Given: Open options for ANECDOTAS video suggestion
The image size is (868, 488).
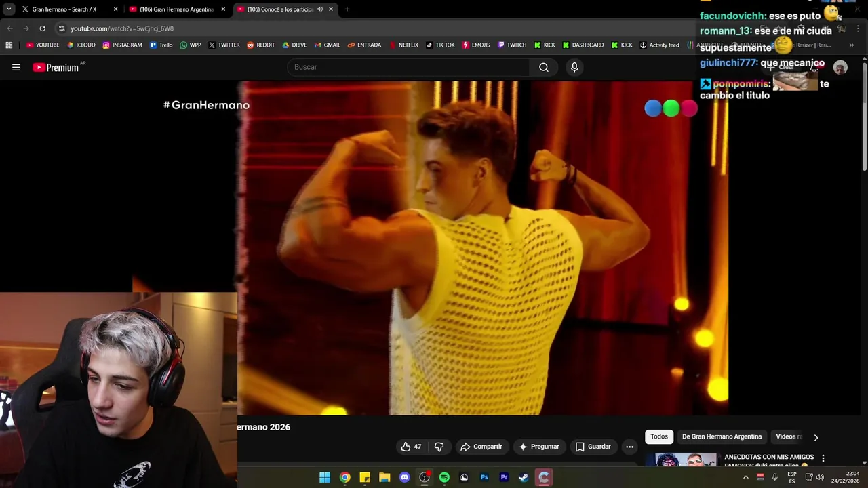Looking at the screenshot, I should click(x=823, y=459).
